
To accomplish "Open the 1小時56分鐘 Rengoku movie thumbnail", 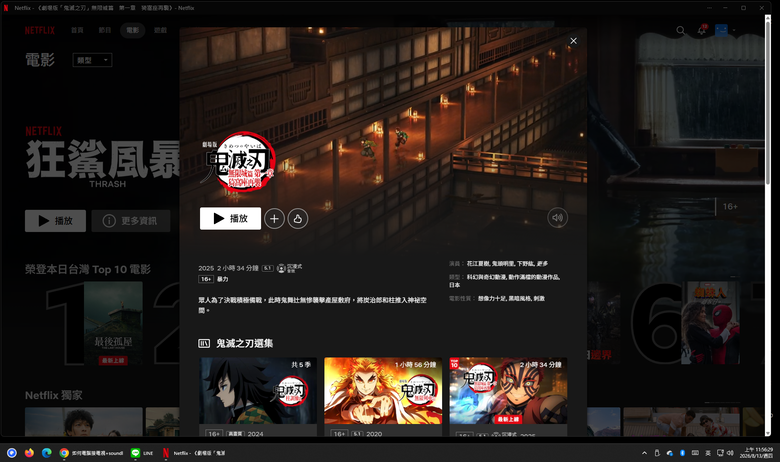I will (x=383, y=390).
